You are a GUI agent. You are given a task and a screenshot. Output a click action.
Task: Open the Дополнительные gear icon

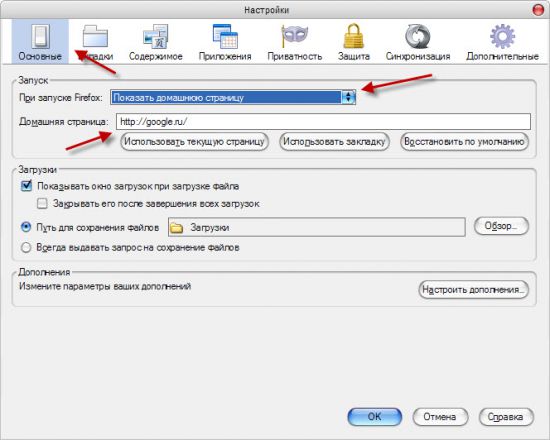tap(502, 36)
